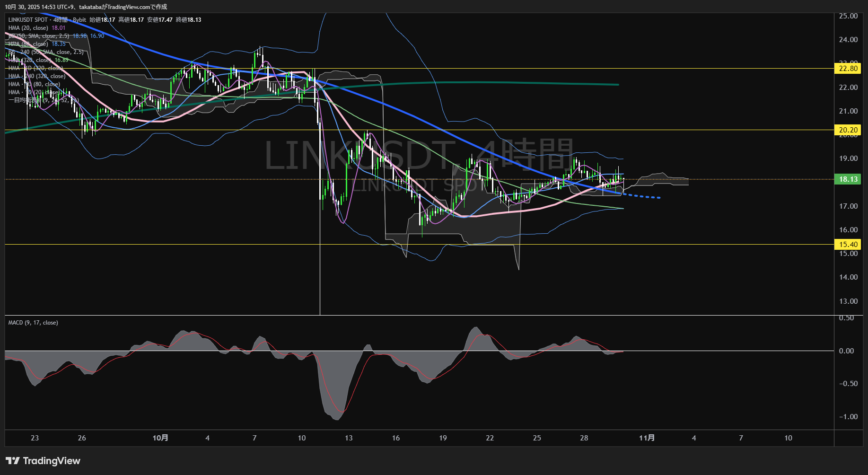
Task: Click the 11月 date on time axis
Action: [x=647, y=438]
